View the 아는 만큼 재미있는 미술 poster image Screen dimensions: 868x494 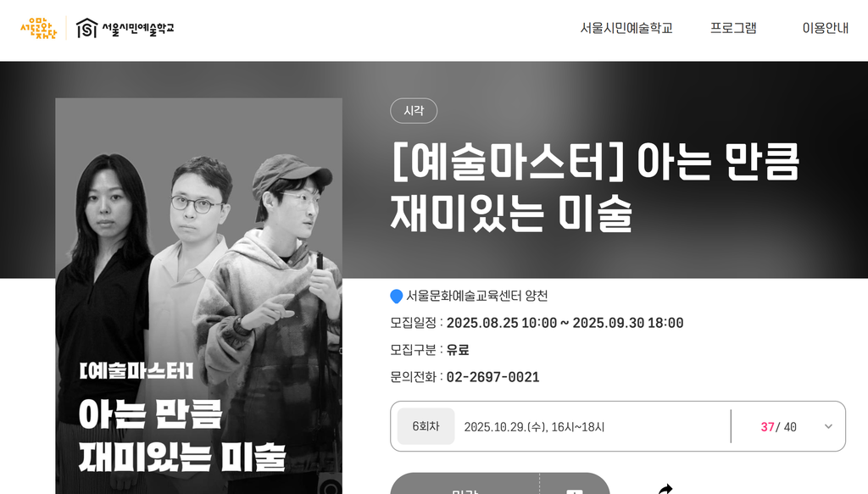(198, 296)
